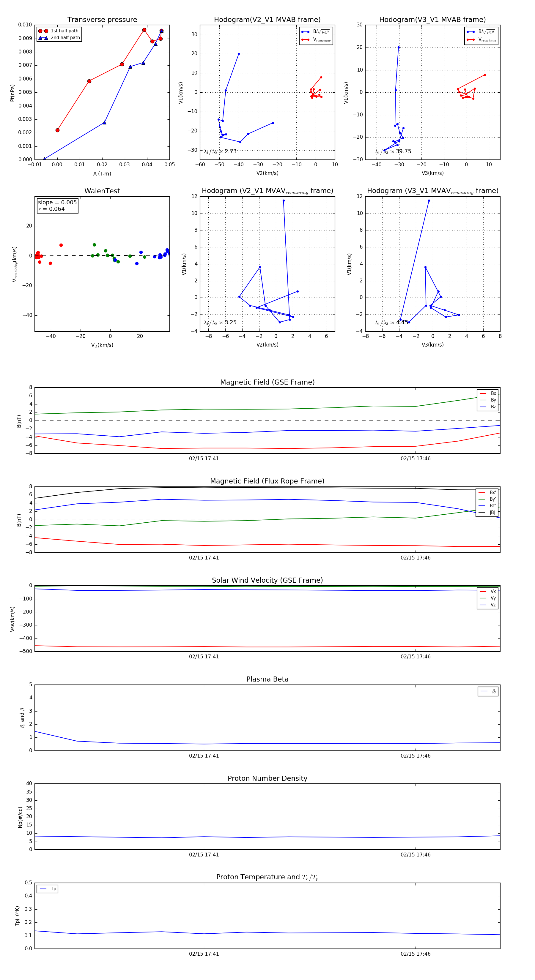Click '02/15 17:46' tick under proton temperature
The height and width of the screenshot is (980, 535).
(416, 954)
